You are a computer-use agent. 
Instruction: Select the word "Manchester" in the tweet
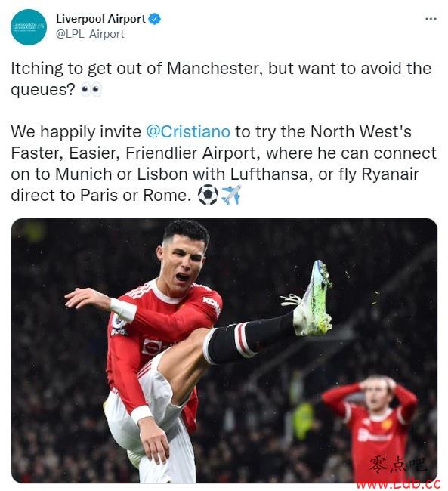(x=215, y=69)
